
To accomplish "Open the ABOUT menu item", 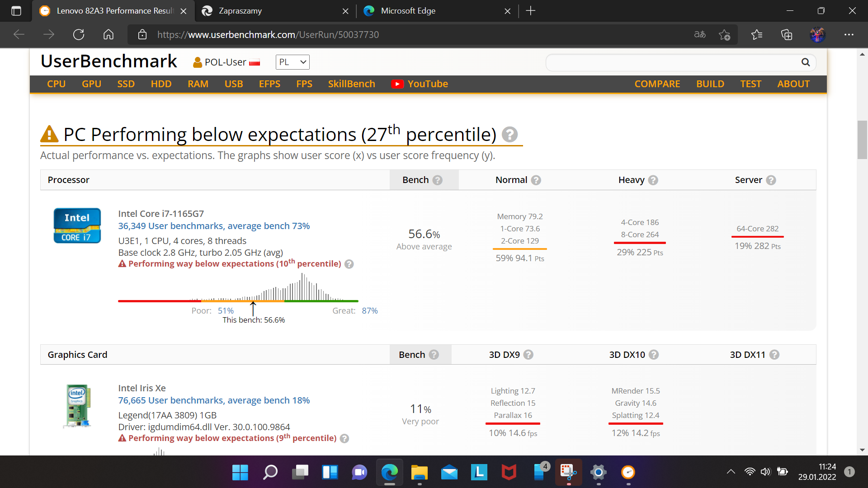I will point(793,84).
